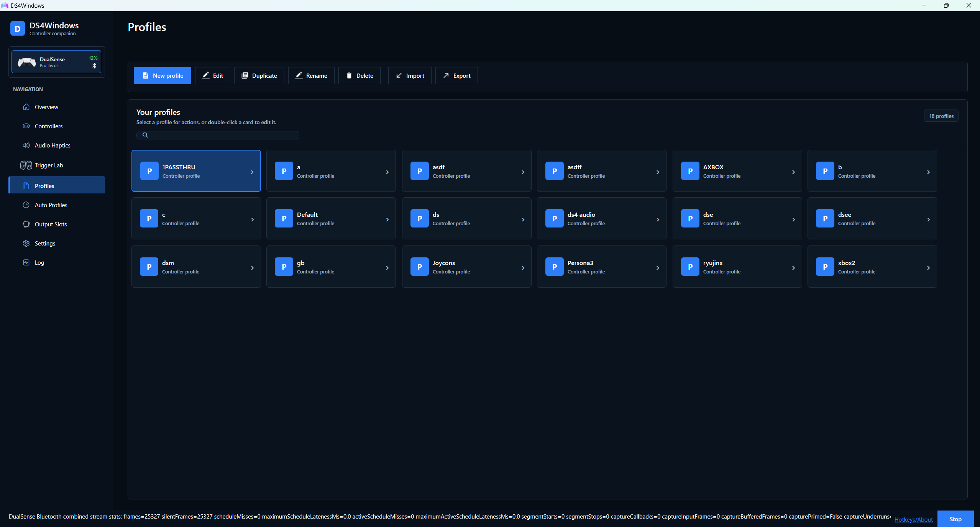Click the Output Slots chip icon
980x527 pixels.
point(26,224)
